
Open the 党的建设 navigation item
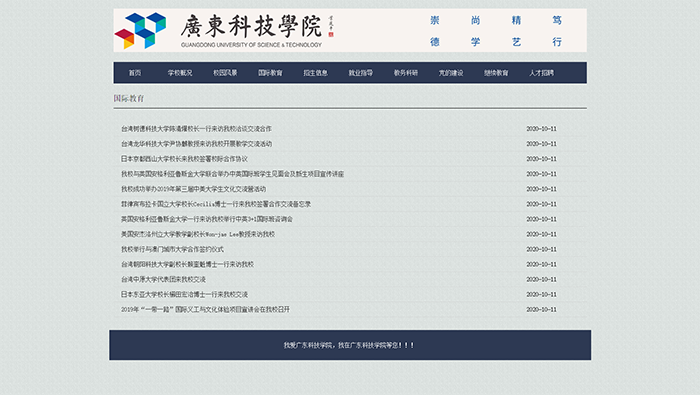point(451,73)
